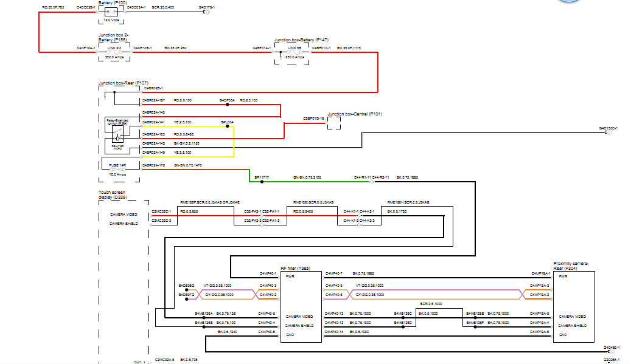Click connector label C4BR02A-141
Screen dimensions: 631x364
(154, 122)
